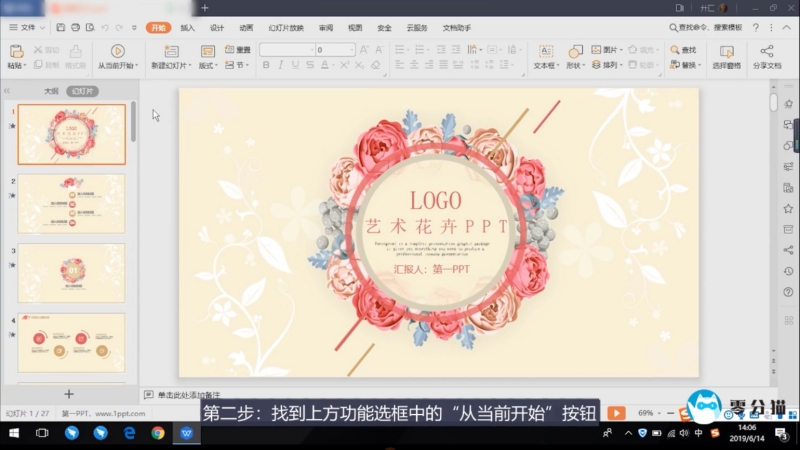
Task: Select the second slide thumbnail
Action: (71, 203)
